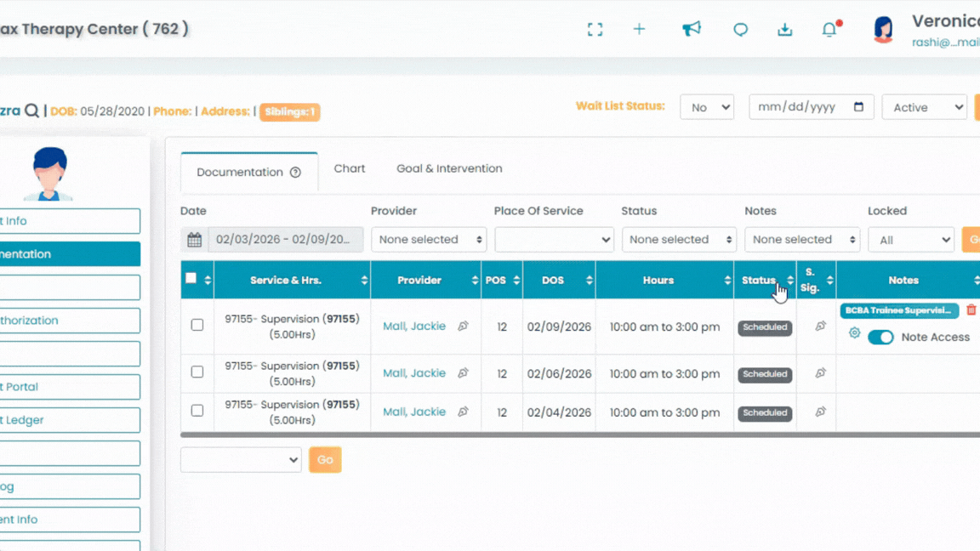Toggle the Note Access switch
The width and height of the screenshot is (980, 551).
pyautogui.click(x=880, y=338)
